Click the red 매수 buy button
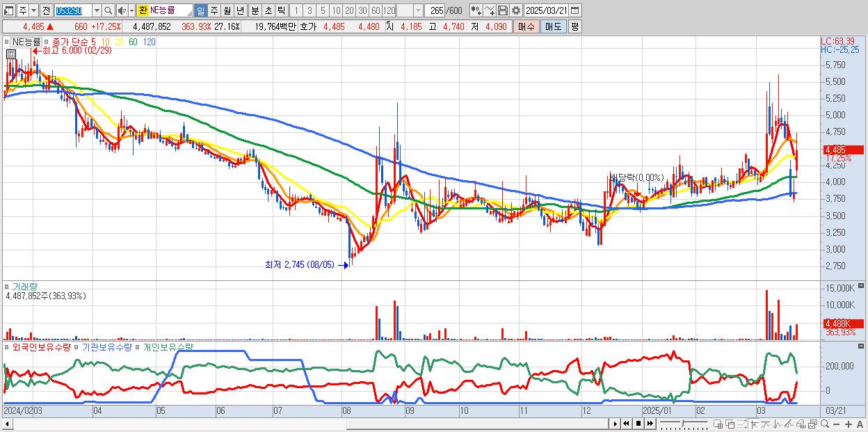This screenshot has width=868, height=432. click(526, 26)
